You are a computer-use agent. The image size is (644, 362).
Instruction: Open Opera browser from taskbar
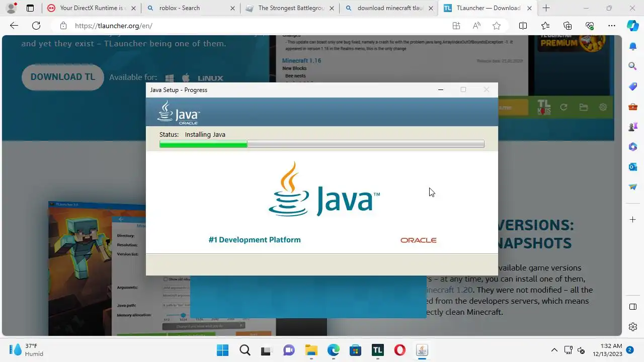tap(400, 350)
